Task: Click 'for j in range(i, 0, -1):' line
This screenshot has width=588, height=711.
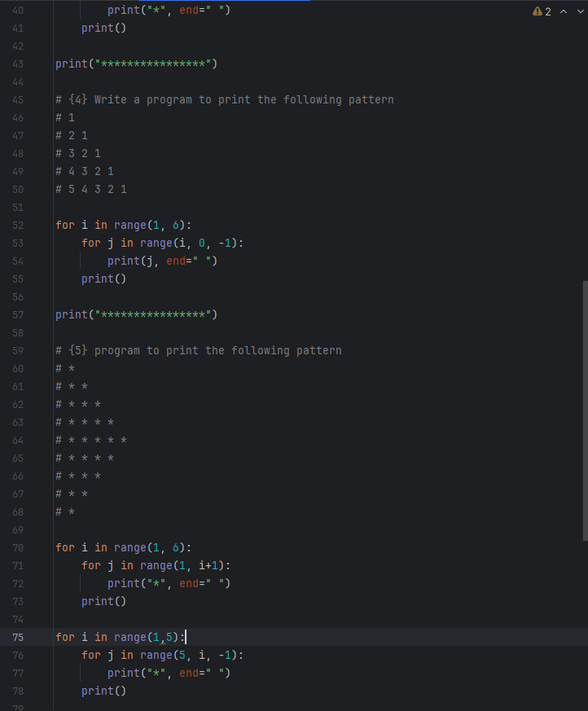Action: pos(162,243)
